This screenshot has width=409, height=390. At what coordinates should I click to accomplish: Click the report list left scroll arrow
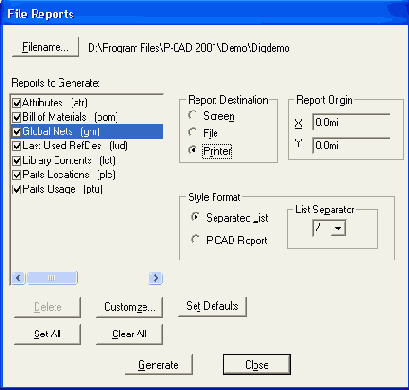(x=18, y=278)
